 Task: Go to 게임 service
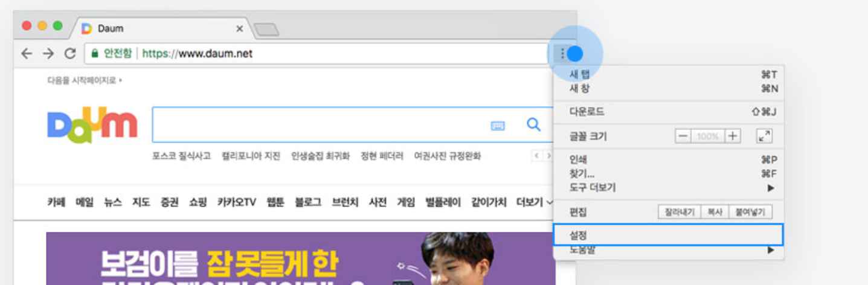tap(406, 202)
